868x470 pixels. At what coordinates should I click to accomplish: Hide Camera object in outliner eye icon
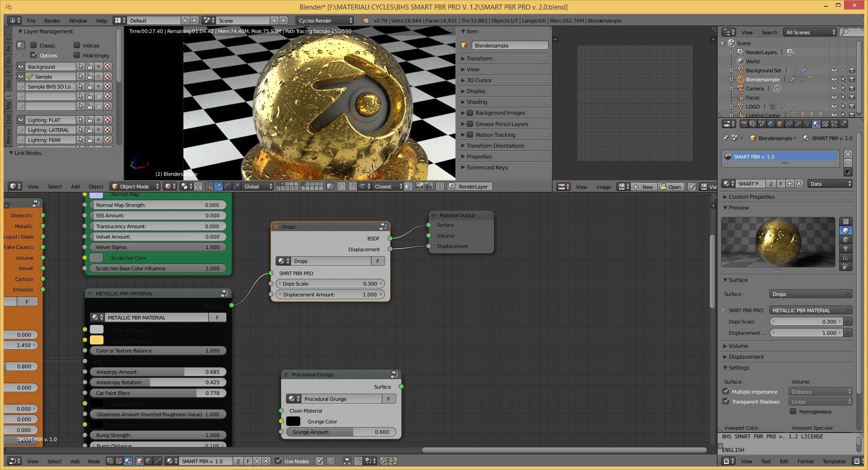(x=834, y=88)
